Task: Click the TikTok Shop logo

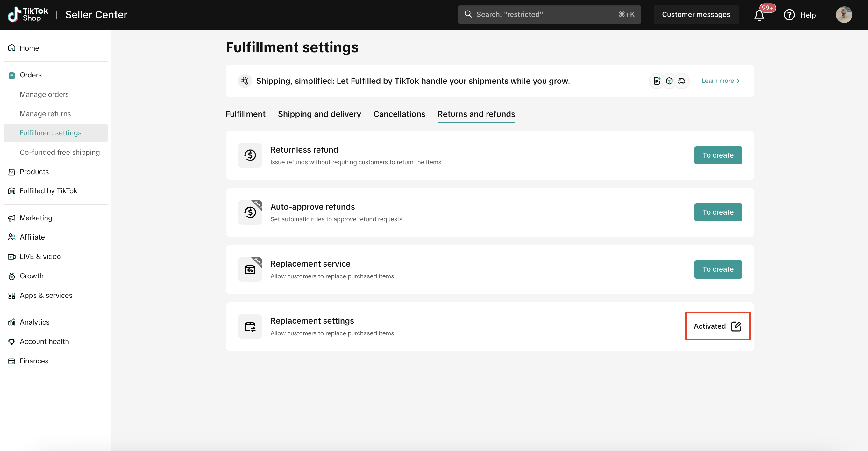Action: (28, 15)
